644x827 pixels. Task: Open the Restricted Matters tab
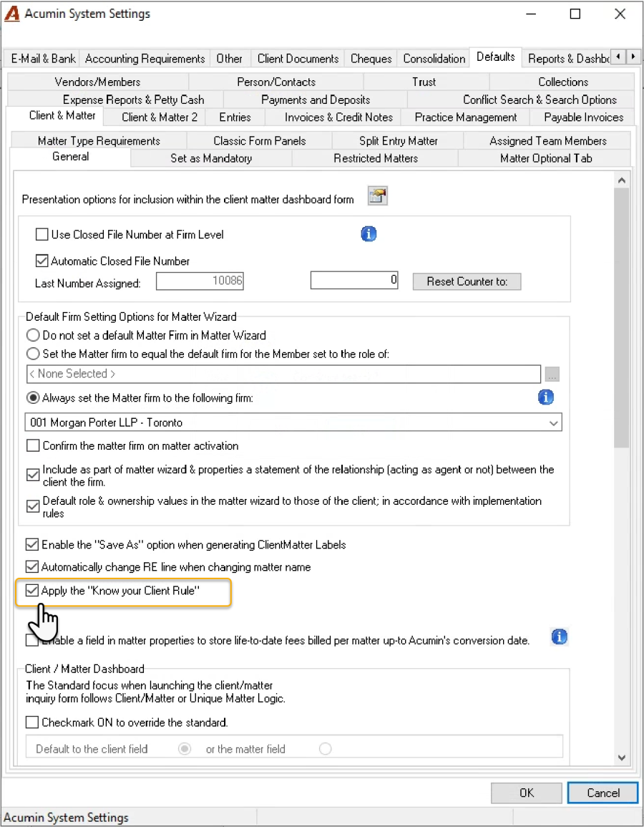(375, 158)
